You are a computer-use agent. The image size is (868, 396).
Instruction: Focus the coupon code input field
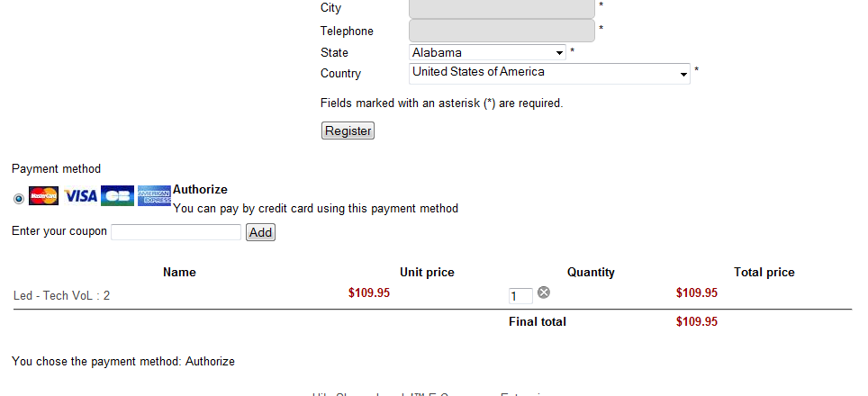(x=176, y=232)
